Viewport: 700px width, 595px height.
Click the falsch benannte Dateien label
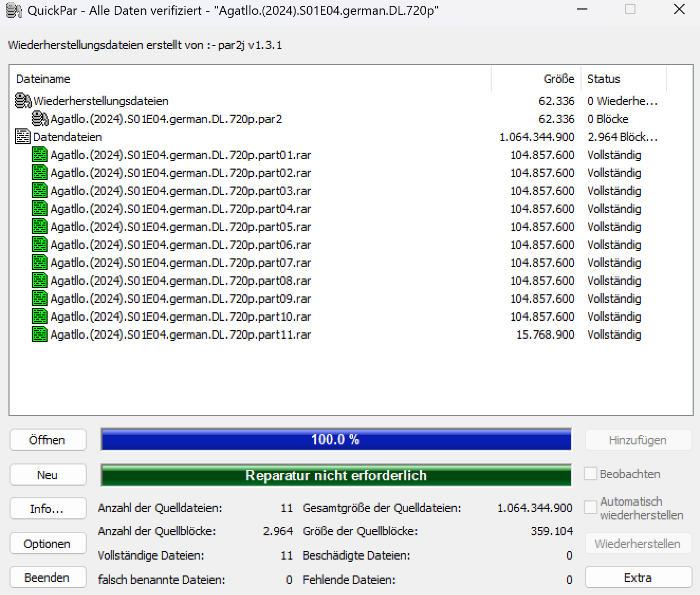click(162, 580)
